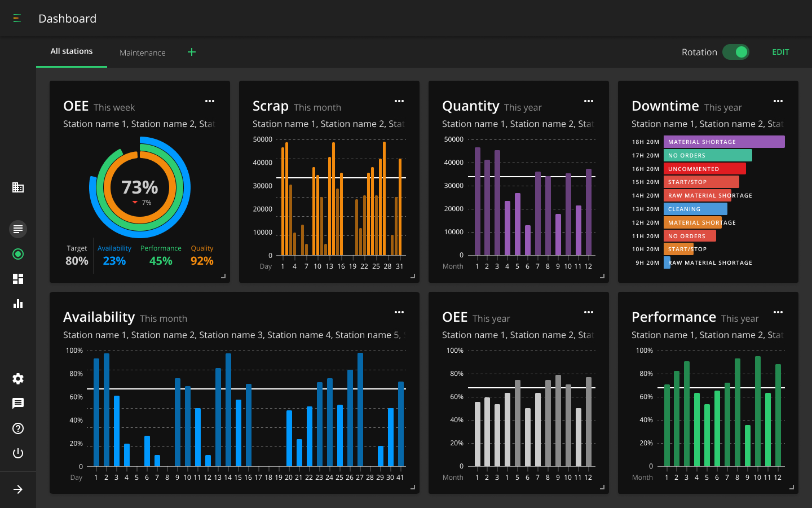
Task: Click the power/logout icon
Action: 17,453
